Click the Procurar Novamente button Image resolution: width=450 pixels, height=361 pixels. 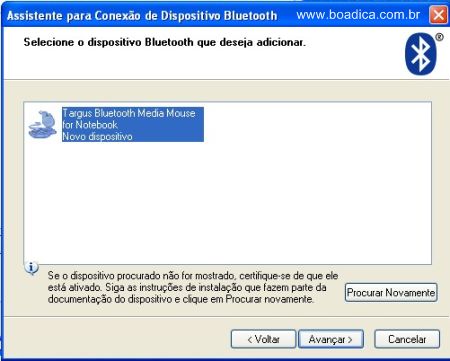[x=391, y=293]
